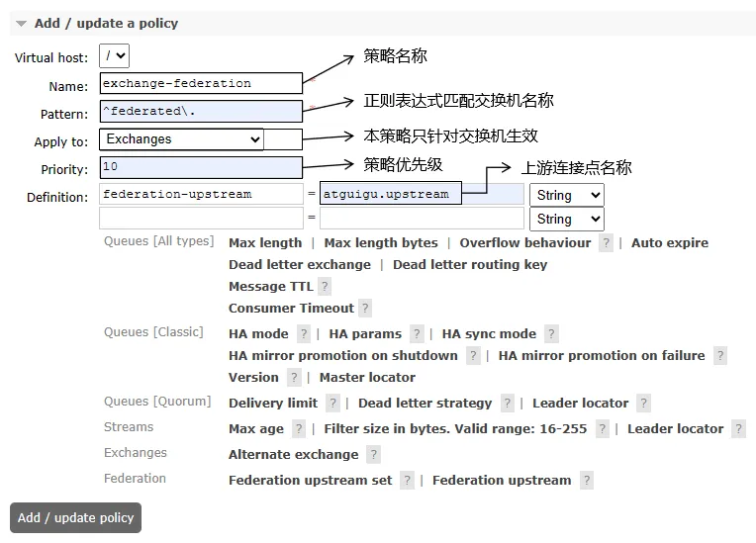Click help icon beside Message TTL
The image size is (756, 543).
click(x=325, y=287)
